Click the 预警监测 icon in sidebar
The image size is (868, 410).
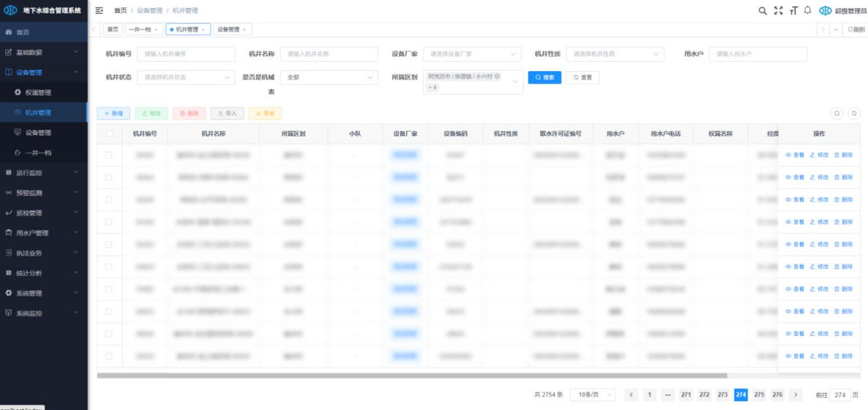(9, 192)
